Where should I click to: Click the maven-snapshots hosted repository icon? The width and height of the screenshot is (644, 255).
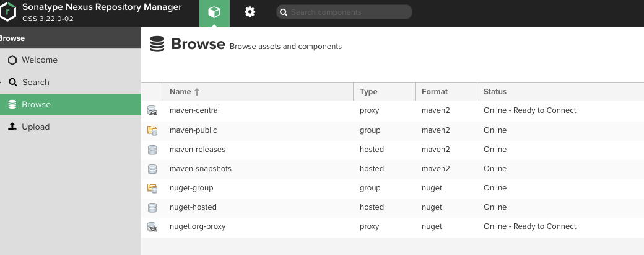152,169
